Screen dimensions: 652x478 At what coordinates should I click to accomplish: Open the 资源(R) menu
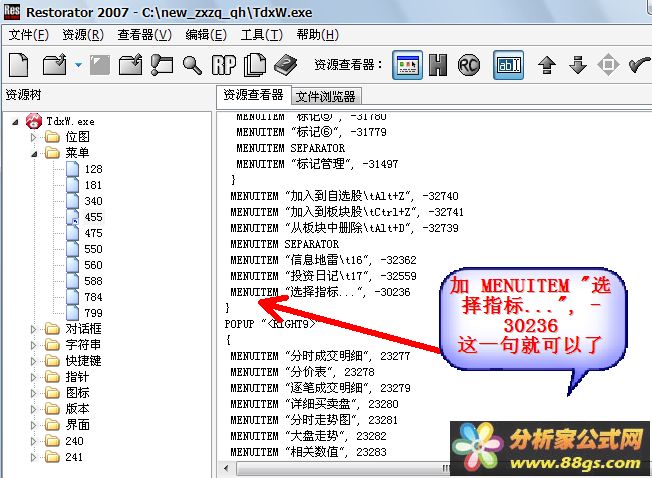point(83,34)
